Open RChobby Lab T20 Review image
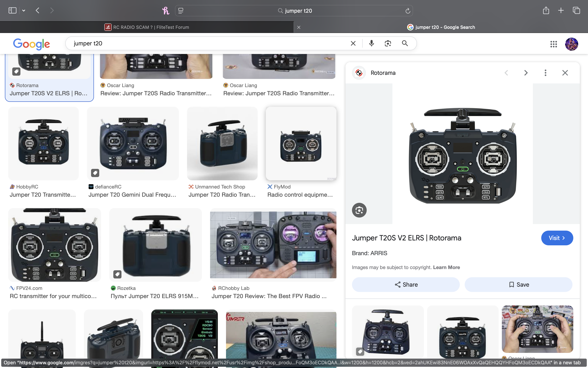This screenshot has height=368, width=588. point(273,245)
